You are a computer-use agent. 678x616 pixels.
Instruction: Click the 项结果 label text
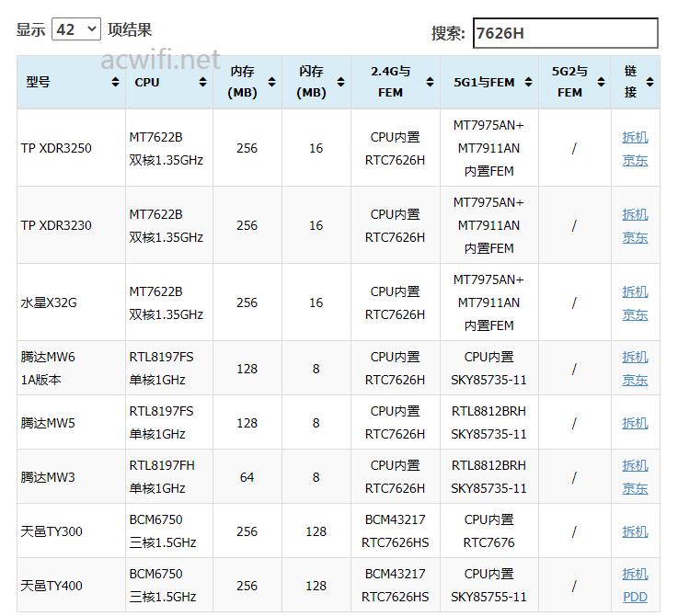pyautogui.click(x=130, y=29)
